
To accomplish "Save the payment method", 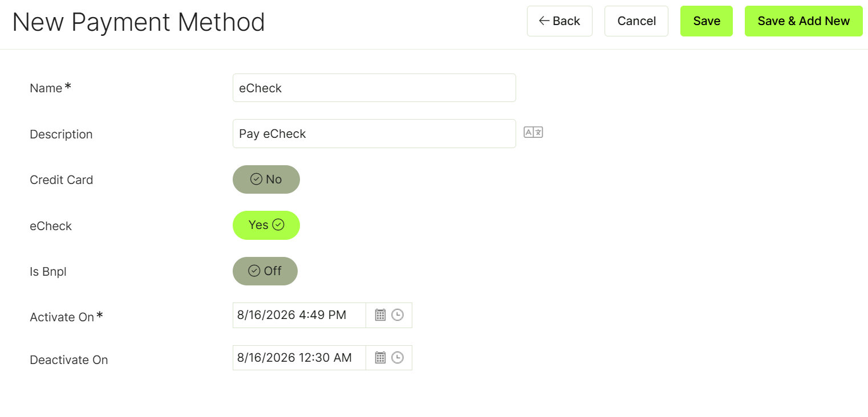I will (707, 21).
